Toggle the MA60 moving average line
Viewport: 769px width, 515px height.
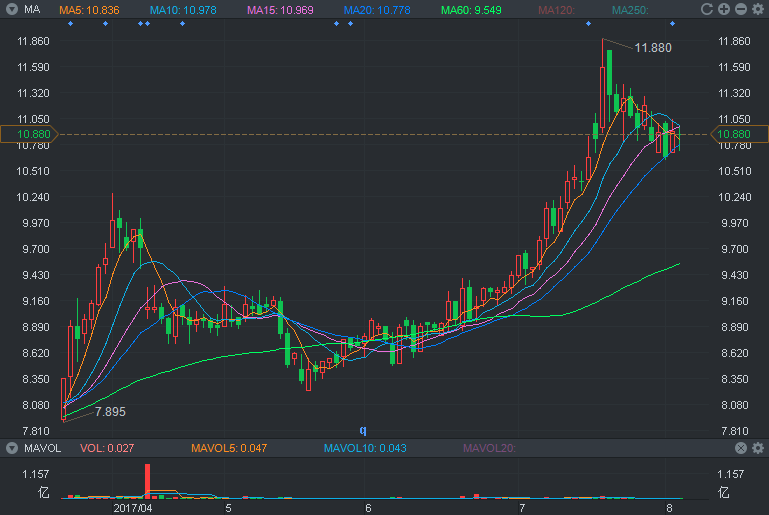pos(471,10)
